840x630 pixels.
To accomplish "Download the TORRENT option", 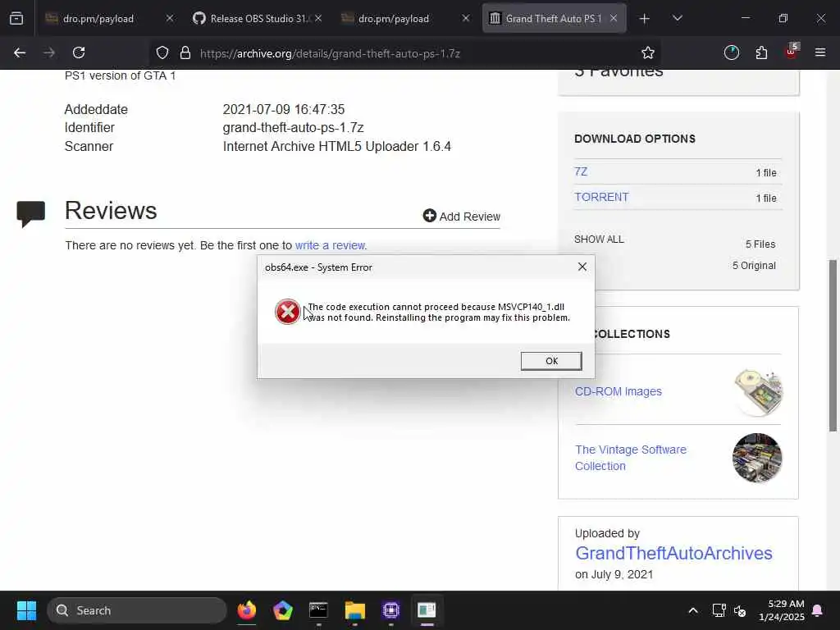I will tap(601, 197).
